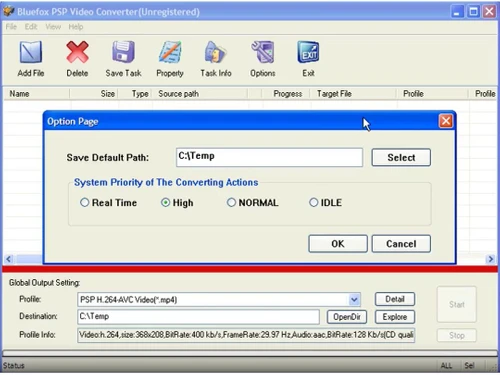Maximize the Bluefox PSP Video Converter window
Image resolution: width=500 pixels, height=375 pixels.
pos(473,12)
